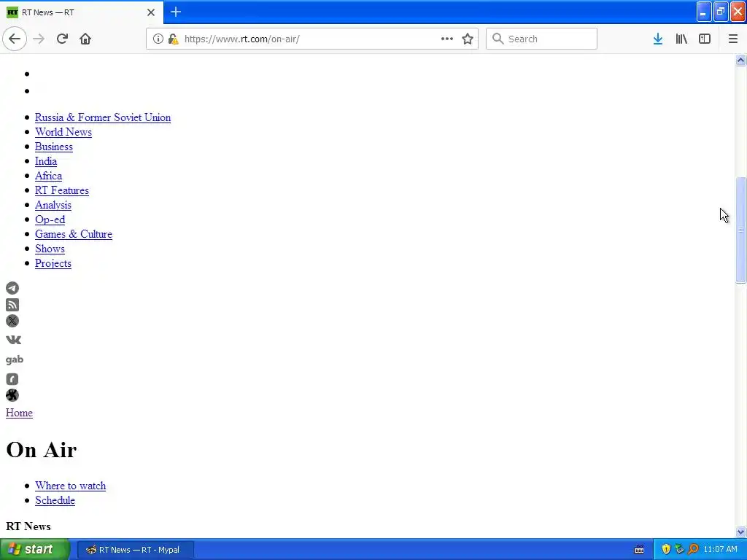Click the taskbar clock showing 11:07 AM
Image resolution: width=747 pixels, height=560 pixels.
(720, 550)
